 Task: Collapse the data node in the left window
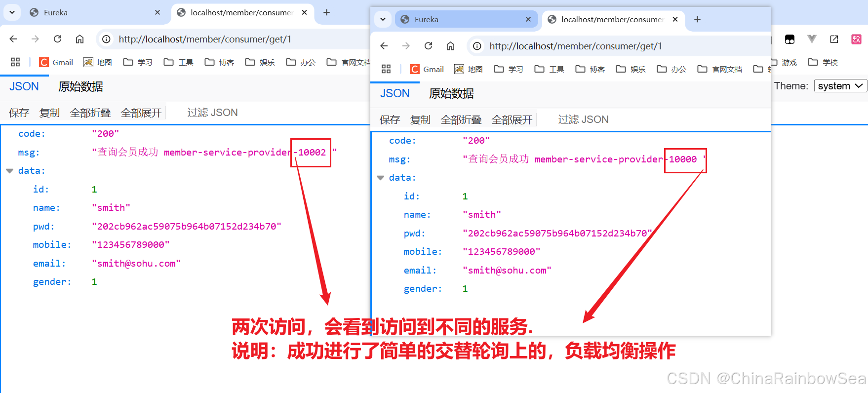tap(9, 171)
